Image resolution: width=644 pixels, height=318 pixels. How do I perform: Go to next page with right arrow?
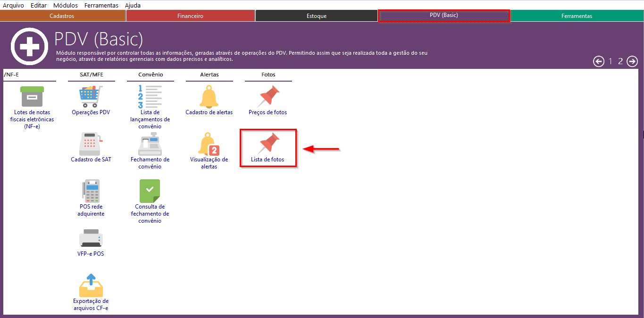coord(632,61)
